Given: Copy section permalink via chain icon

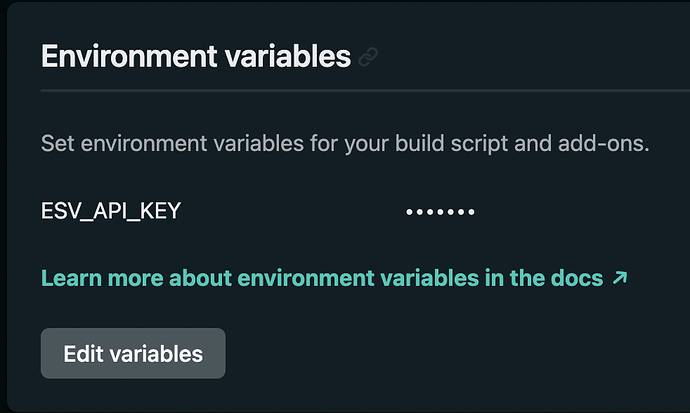Looking at the screenshot, I should [x=368, y=57].
